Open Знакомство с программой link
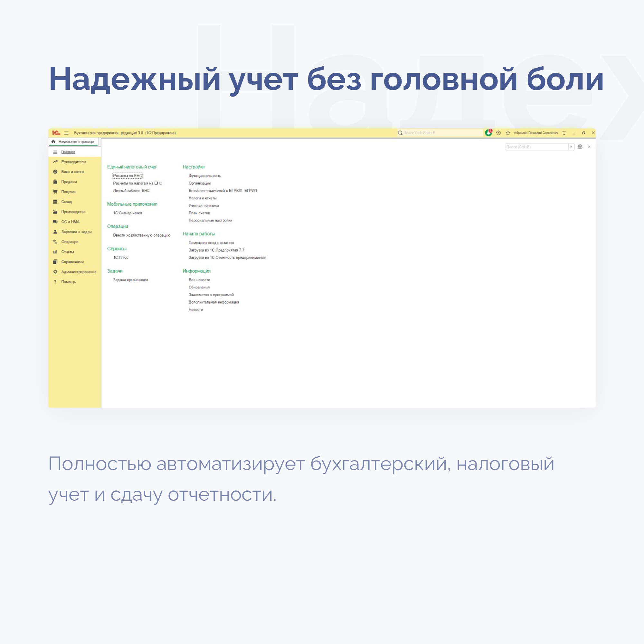The height and width of the screenshot is (644, 644). point(211,295)
